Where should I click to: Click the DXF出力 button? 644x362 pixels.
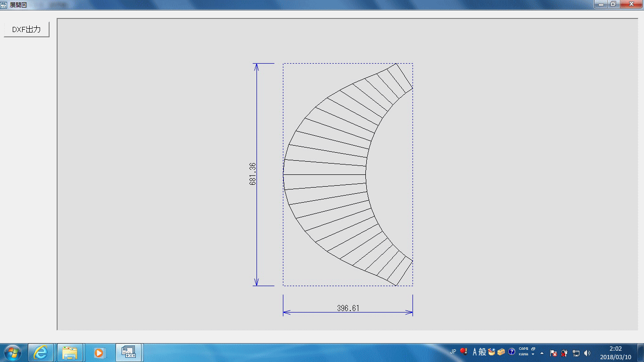[x=26, y=29]
